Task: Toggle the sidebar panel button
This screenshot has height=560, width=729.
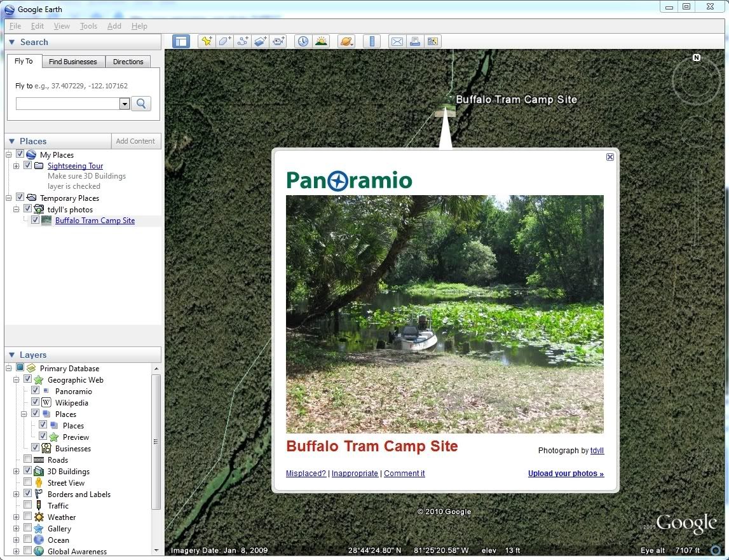Action: (x=181, y=41)
